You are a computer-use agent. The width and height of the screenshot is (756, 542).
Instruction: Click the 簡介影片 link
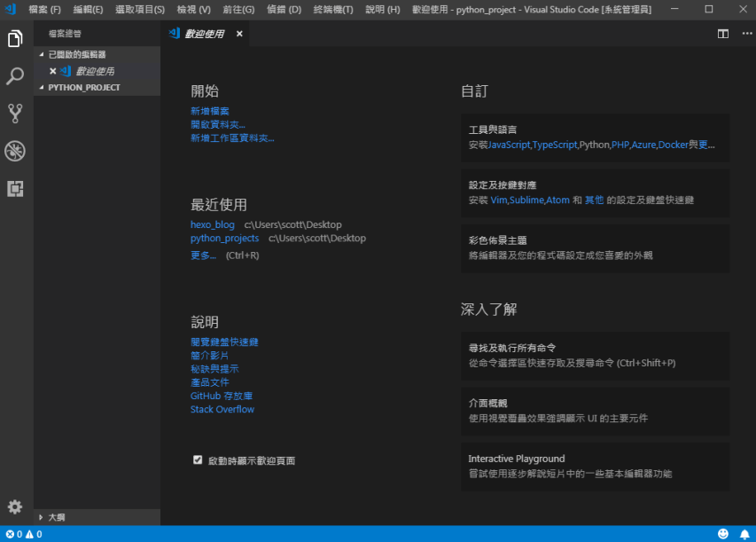click(210, 355)
